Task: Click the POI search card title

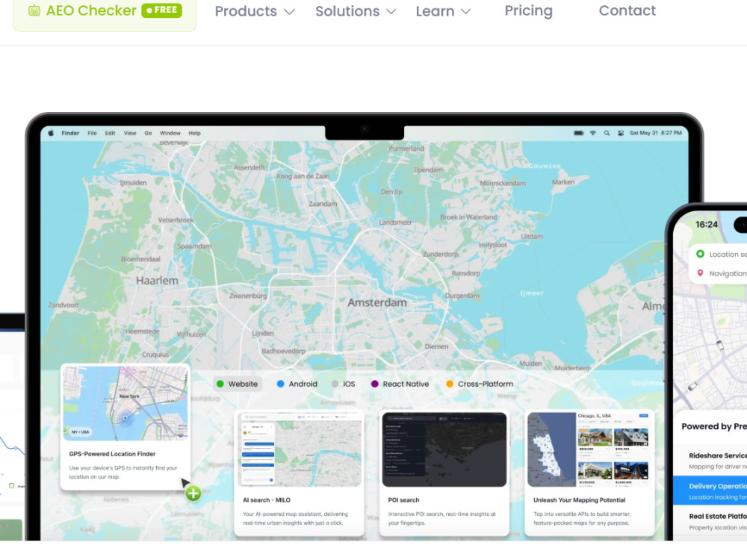Action: pos(403,500)
